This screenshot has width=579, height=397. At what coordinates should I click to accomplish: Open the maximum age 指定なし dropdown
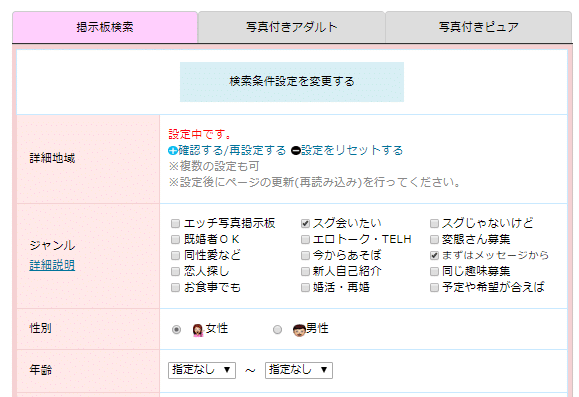(299, 370)
